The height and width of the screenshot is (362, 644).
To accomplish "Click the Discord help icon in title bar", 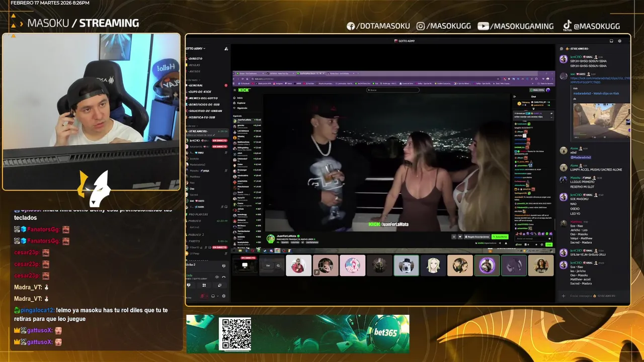I will [620, 41].
